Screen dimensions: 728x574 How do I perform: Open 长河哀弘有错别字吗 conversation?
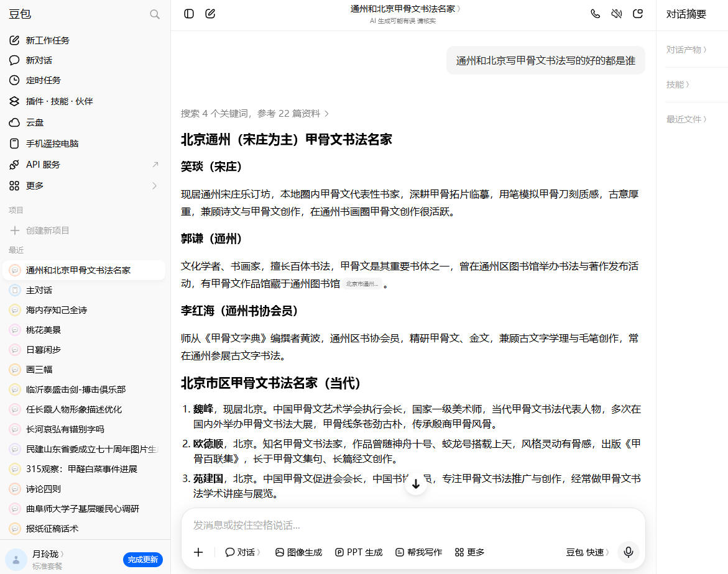(x=83, y=429)
